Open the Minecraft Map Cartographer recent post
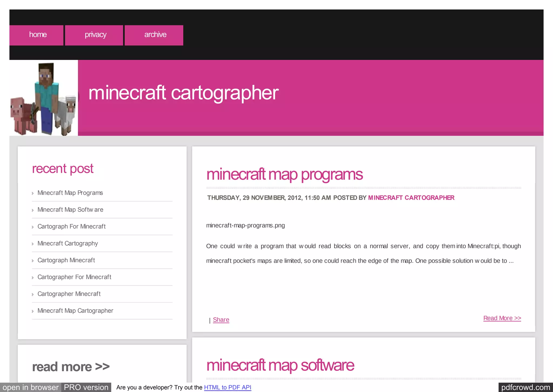This screenshot has width=553, height=392. pos(75,311)
